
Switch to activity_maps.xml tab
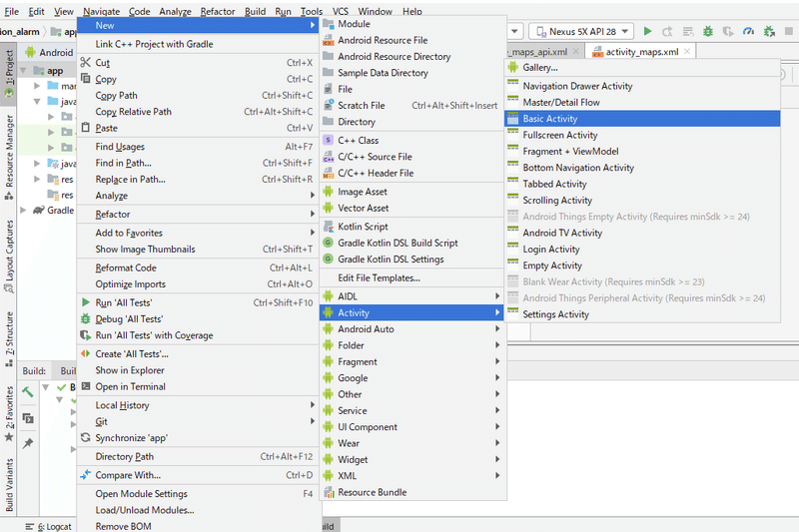pos(641,52)
